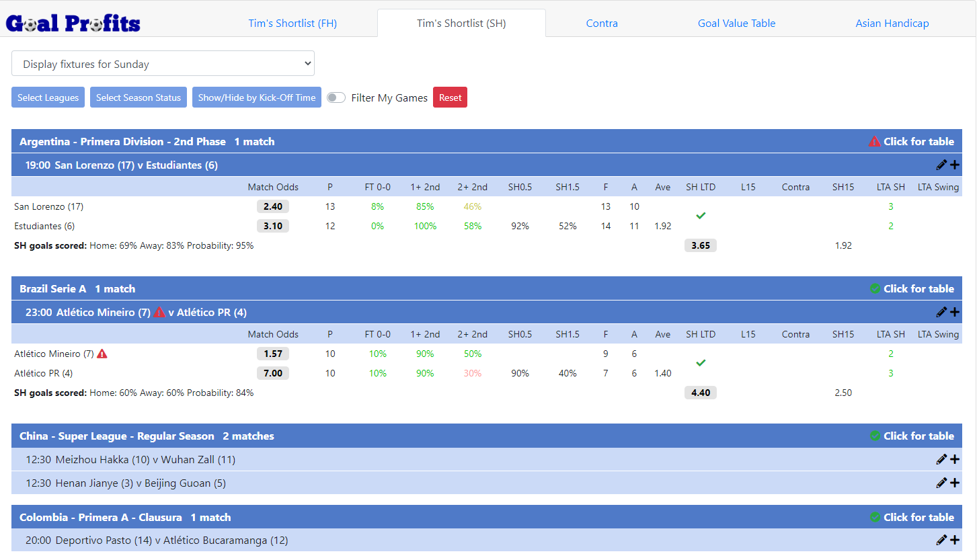Click plus icon for Atlético Mineiro v Atlético PR
The image size is (977, 560).
[955, 312]
